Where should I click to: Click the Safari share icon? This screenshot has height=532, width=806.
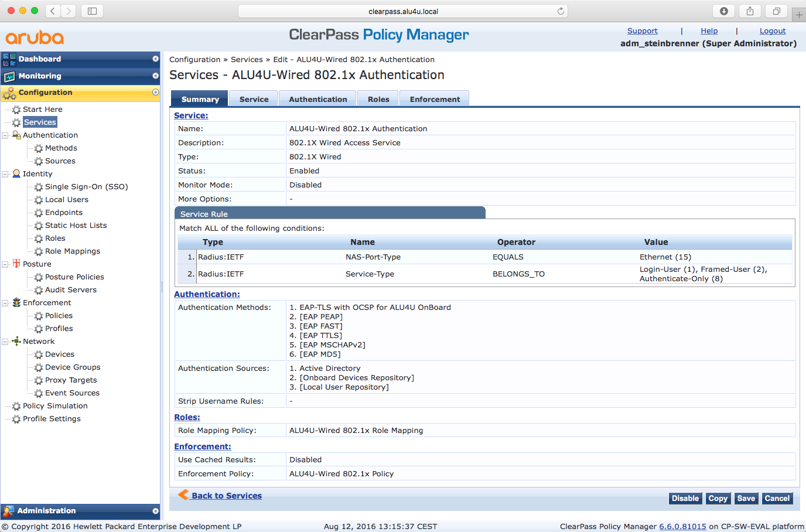[750, 11]
